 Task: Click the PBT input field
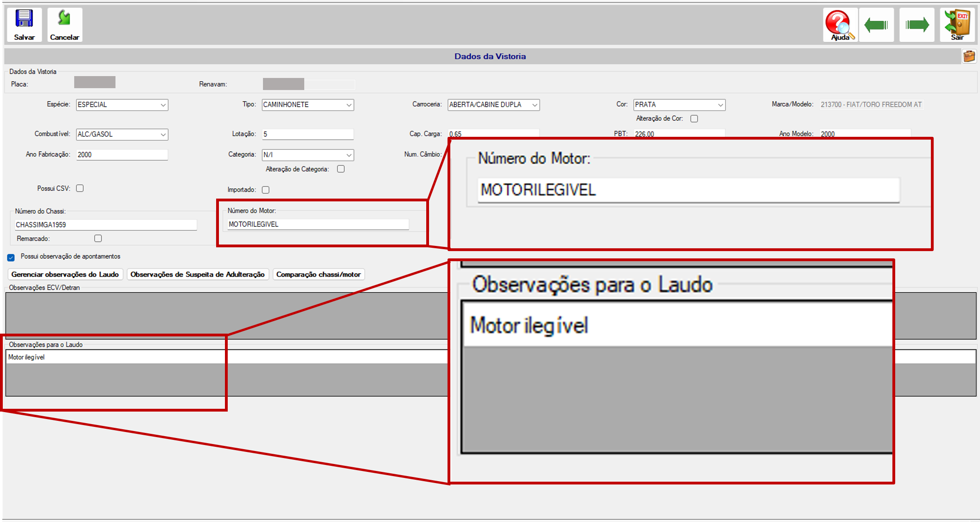point(679,134)
